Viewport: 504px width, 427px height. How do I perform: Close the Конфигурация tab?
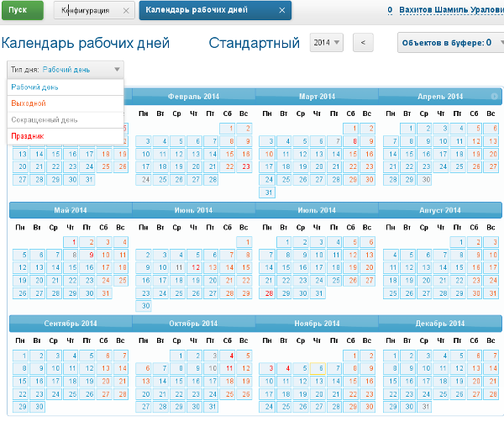coord(125,11)
